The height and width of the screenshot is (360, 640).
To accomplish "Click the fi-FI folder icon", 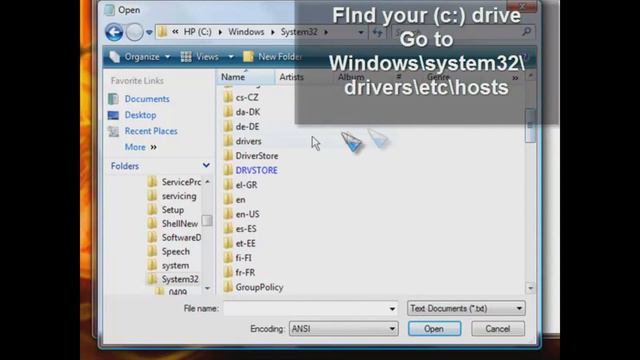I will [228, 258].
